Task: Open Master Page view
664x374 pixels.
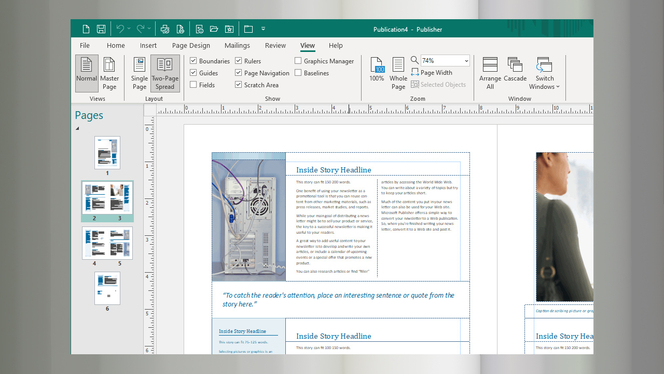Action: [109, 73]
